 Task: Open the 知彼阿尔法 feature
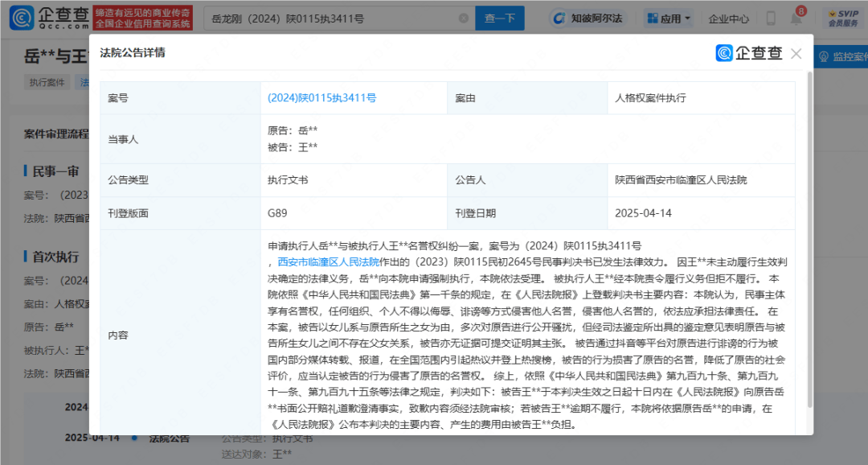coord(587,18)
